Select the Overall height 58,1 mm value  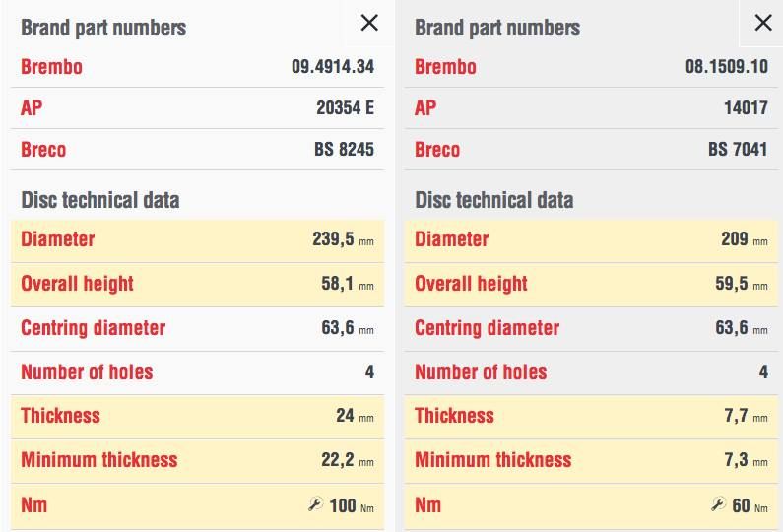click(347, 284)
